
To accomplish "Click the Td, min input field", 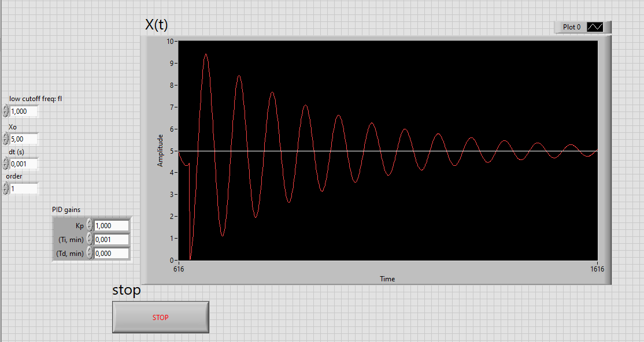I will click(112, 253).
